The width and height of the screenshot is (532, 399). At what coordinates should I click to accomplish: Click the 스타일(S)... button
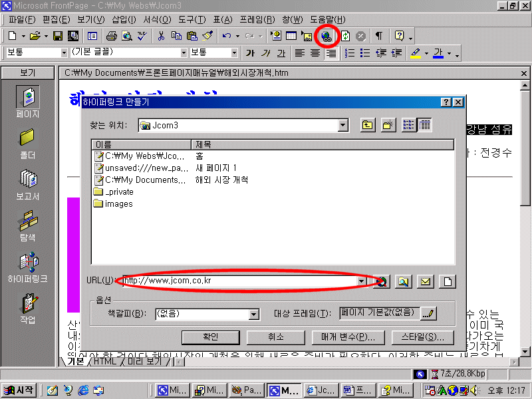[423, 337]
